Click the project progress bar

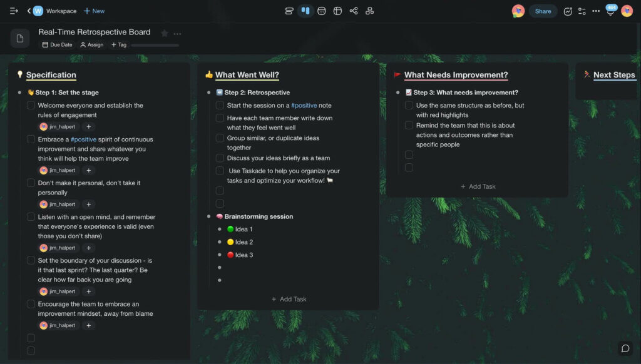click(x=155, y=45)
